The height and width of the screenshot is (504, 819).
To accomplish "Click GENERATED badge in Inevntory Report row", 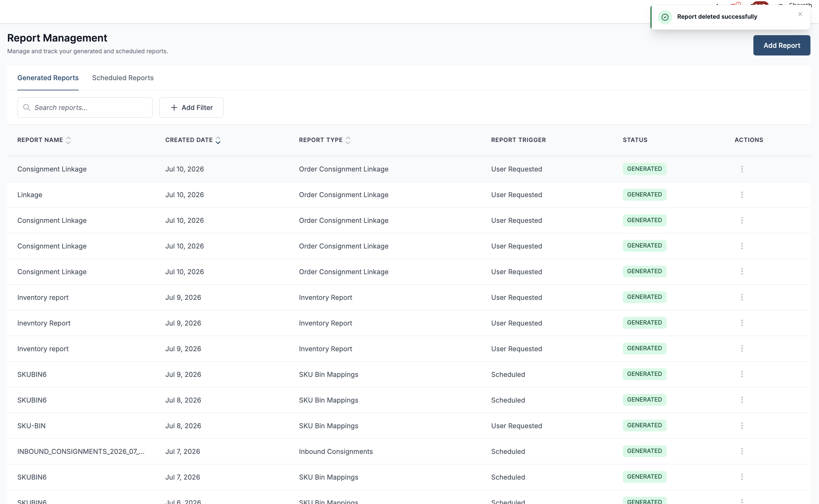I will 644,323.
